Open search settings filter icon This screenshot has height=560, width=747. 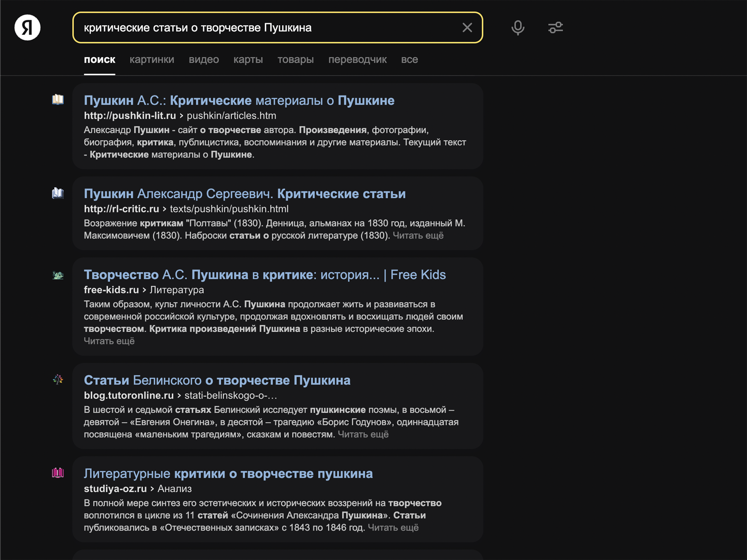point(555,28)
